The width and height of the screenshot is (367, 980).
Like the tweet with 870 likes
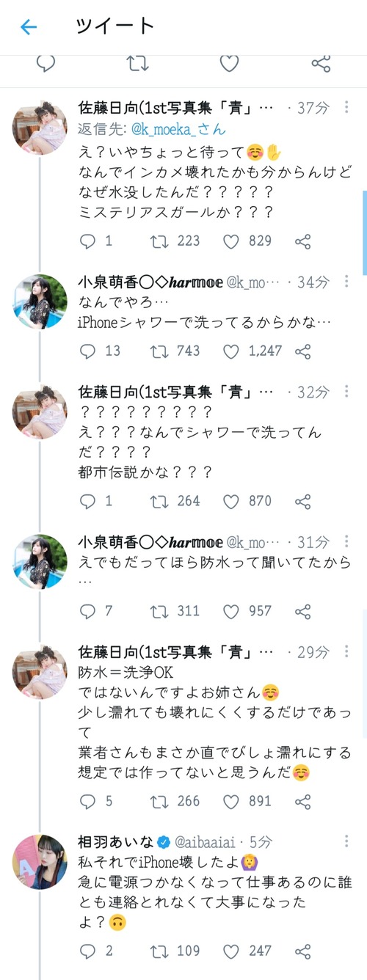pyautogui.click(x=231, y=501)
